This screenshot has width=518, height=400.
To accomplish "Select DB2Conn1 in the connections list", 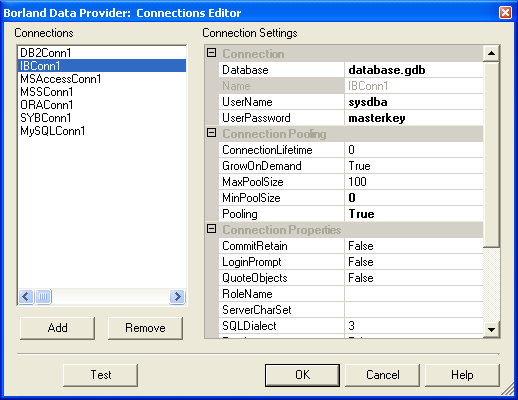I will tap(102, 53).
